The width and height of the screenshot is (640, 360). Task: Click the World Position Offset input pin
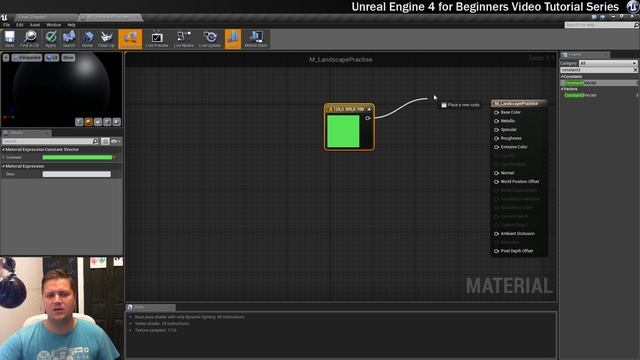[497, 182]
